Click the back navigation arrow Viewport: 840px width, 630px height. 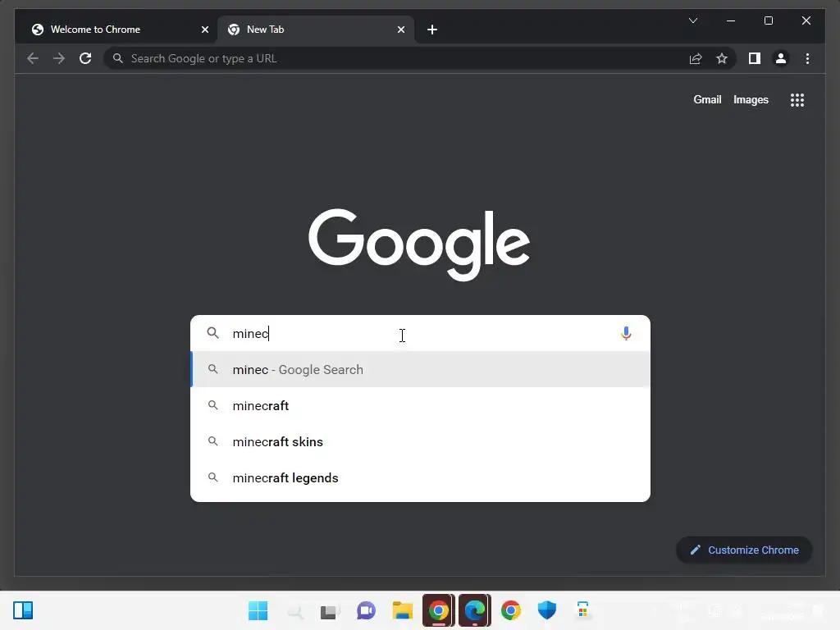pos(33,58)
